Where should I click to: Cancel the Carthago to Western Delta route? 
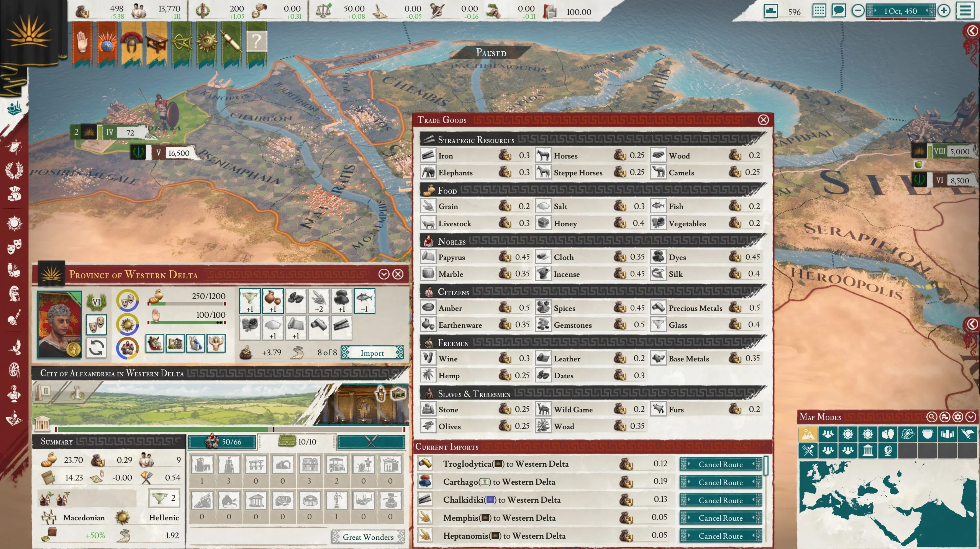[720, 482]
